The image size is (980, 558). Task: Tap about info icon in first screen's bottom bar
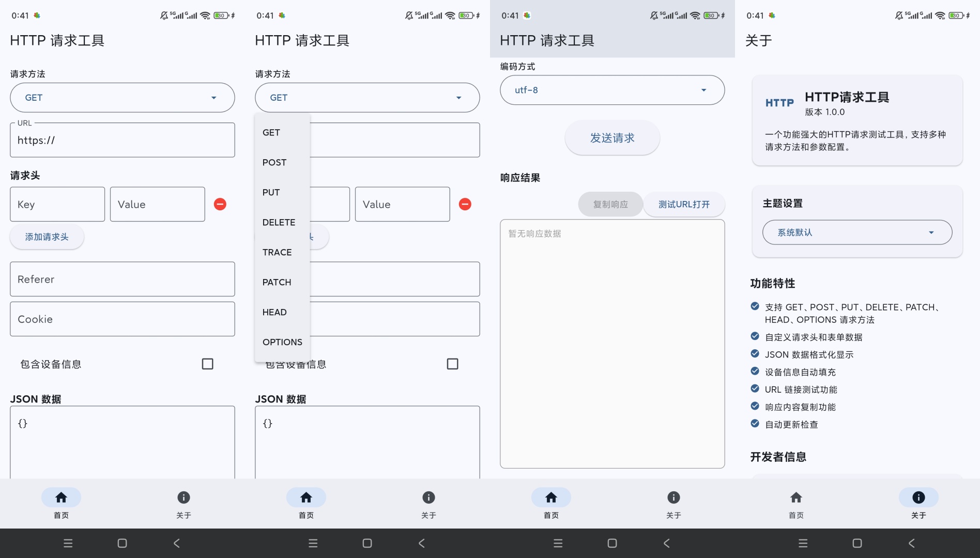183,498
